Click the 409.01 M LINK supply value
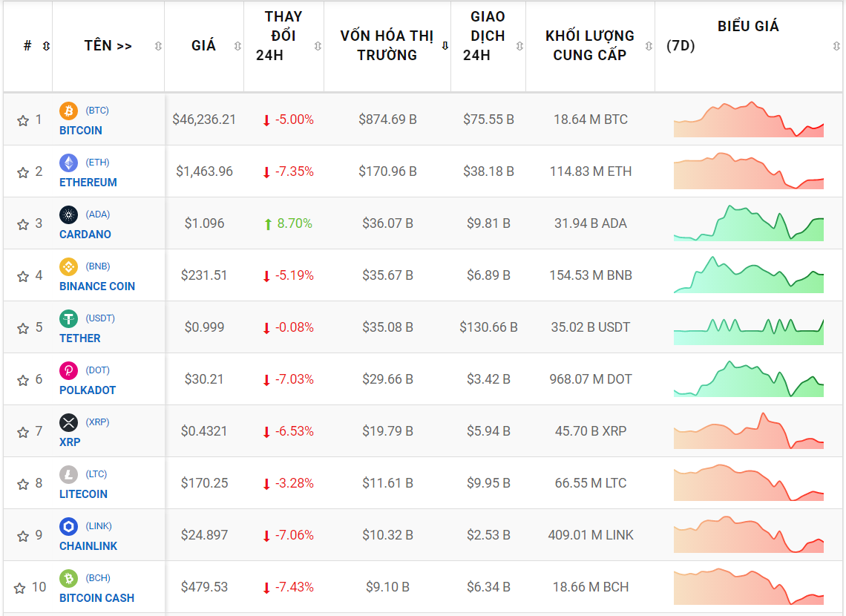This screenshot has height=616, width=846. [591, 535]
